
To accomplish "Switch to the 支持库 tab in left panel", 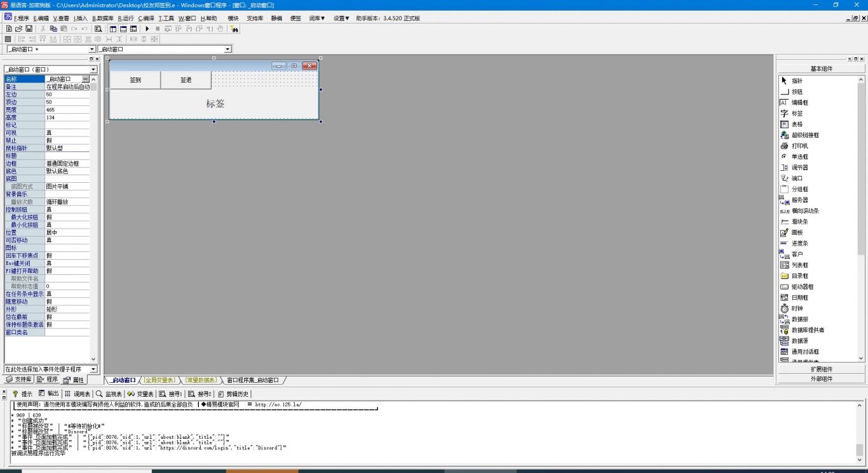I will click(x=19, y=380).
